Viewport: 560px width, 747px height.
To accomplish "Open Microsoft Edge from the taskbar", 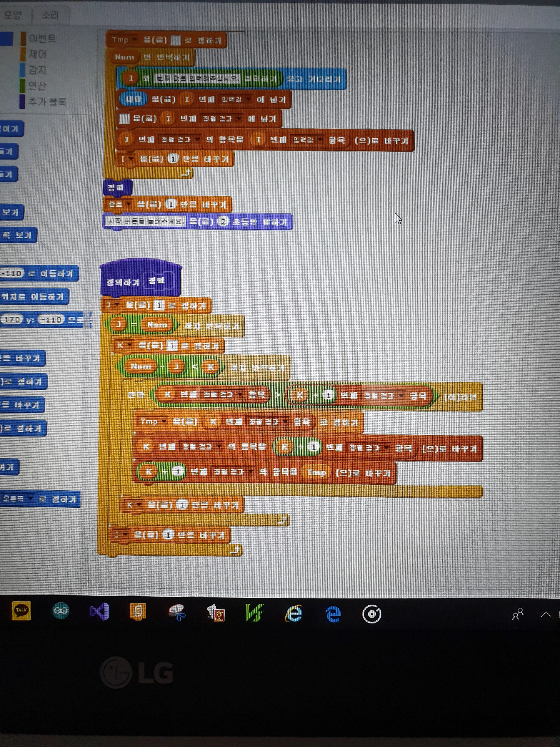I will 333,614.
